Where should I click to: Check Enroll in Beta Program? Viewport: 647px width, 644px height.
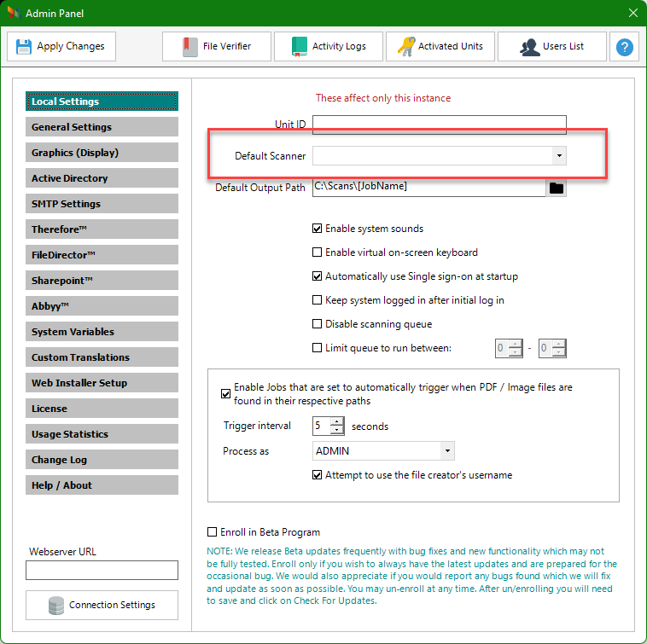click(x=212, y=532)
